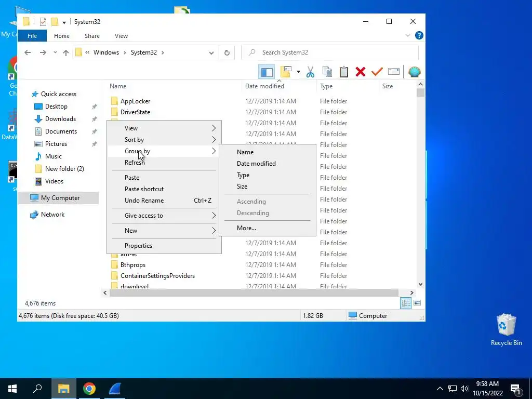Open Music in navigation pane
Viewport: 532px width, 399px height.
tap(54, 156)
